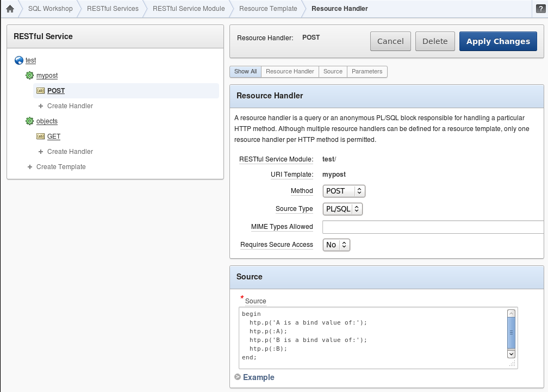The height and width of the screenshot is (392, 548).
Task: Click plus icon for Create Template
Action: 30,167
